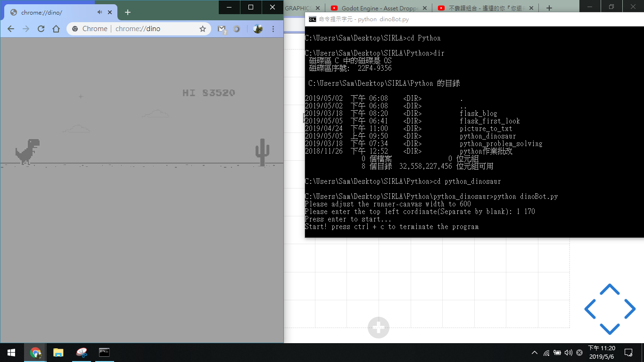Open Chrome's three-dot menu
This screenshot has height=362, width=644.
point(273,29)
